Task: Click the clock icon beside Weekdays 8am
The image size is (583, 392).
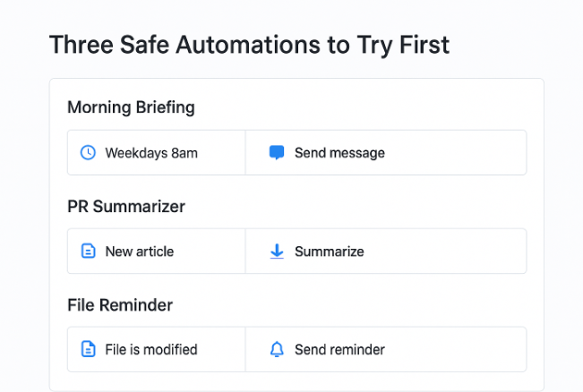Action: (88, 153)
